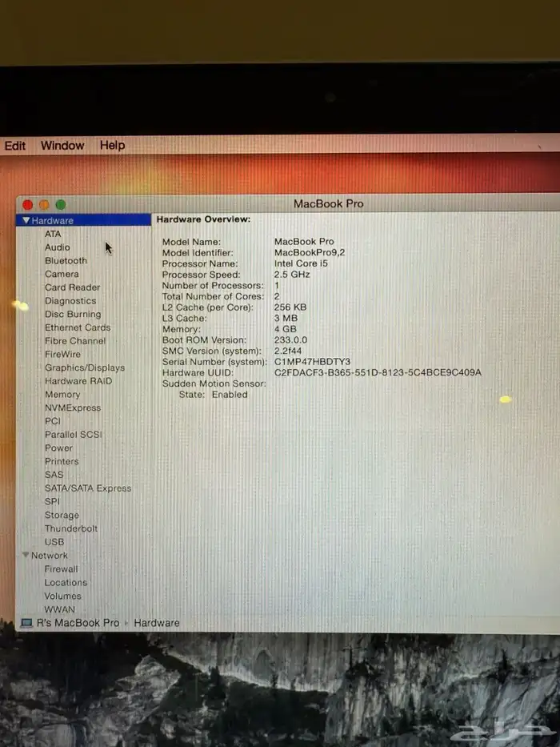
Task: Select Thunderbolt in the sidebar
Action: 71,528
